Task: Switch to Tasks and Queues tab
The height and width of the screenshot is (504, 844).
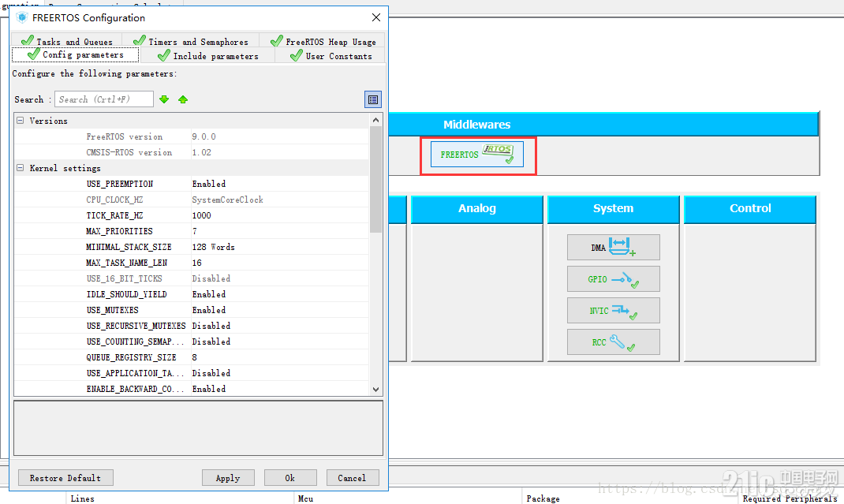Action: (x=67, y=41)
